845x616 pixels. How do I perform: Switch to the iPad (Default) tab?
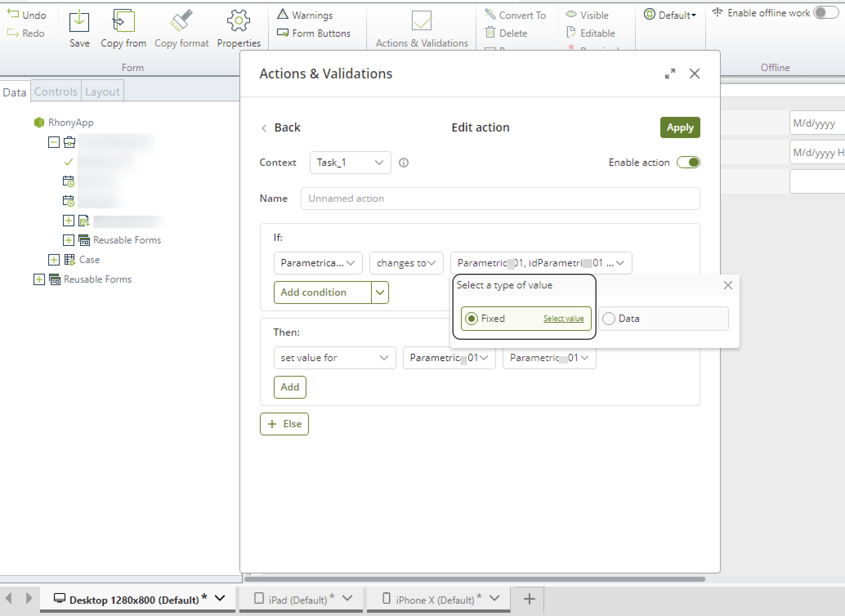point(298,599)
